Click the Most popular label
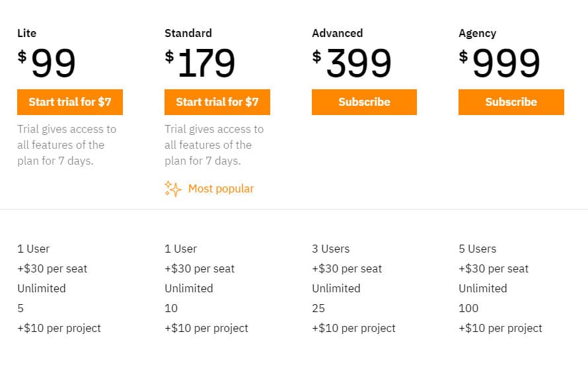The height and width of the screenshot is (365, 588). coord(221,188)
